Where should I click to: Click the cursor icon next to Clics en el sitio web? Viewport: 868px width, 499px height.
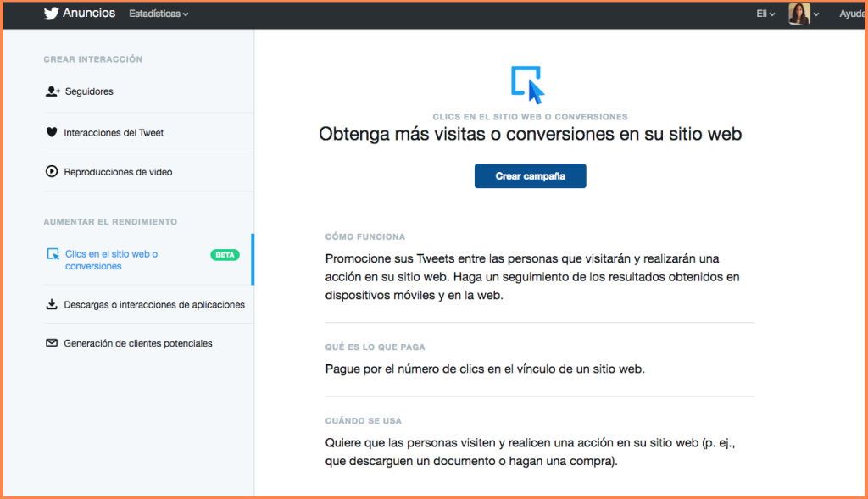pos(52,252)
